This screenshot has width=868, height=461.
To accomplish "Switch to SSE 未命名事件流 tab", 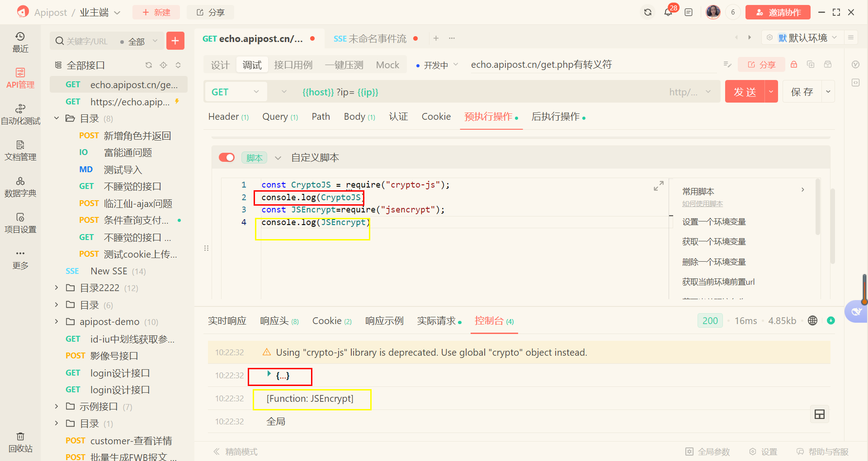I will coord(375,38).
